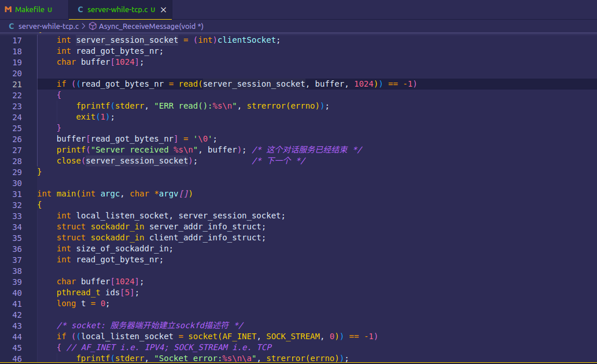Click the 'close' call on line 28
This screenshot has height=364, width=597.
[x=68, y=161]
